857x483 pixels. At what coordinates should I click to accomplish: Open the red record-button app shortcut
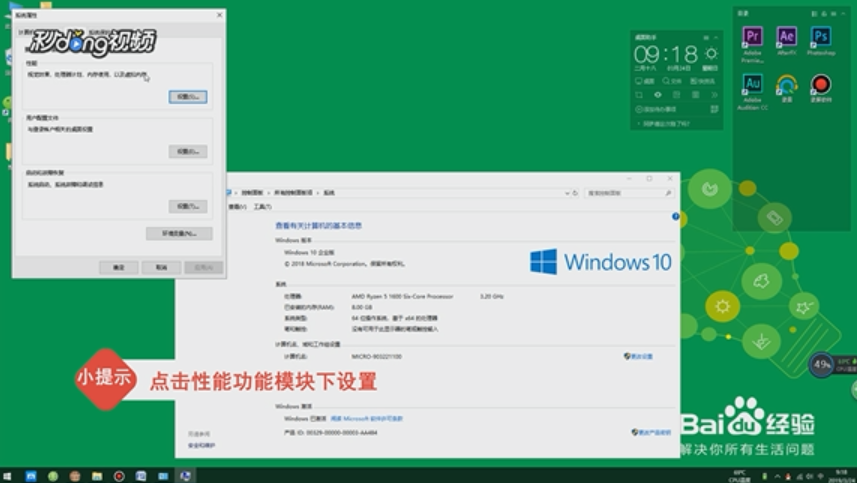821,88
